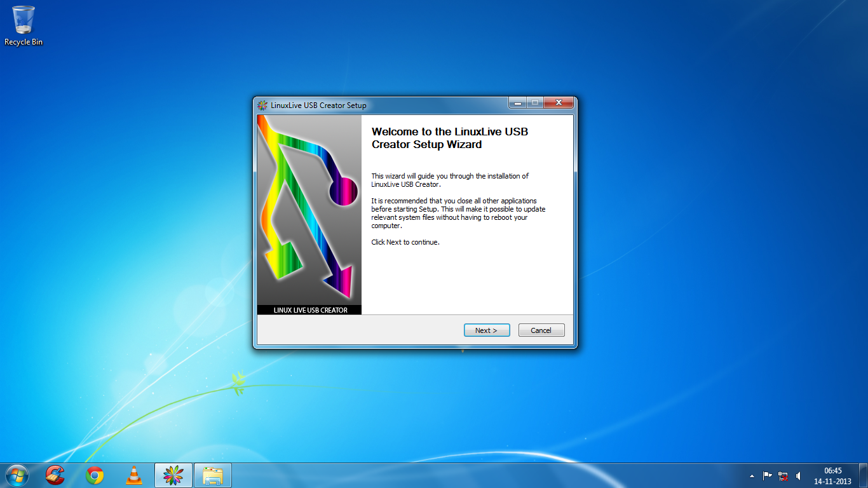Viewport: 868px width, 488px height.
Task: Click the Show desktop strip
Action: [864, 475]
